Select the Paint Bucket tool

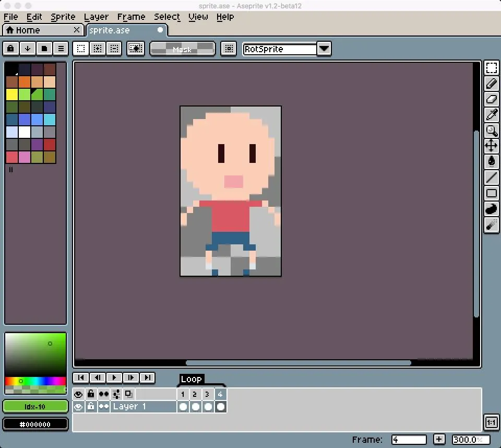(491, 161)
